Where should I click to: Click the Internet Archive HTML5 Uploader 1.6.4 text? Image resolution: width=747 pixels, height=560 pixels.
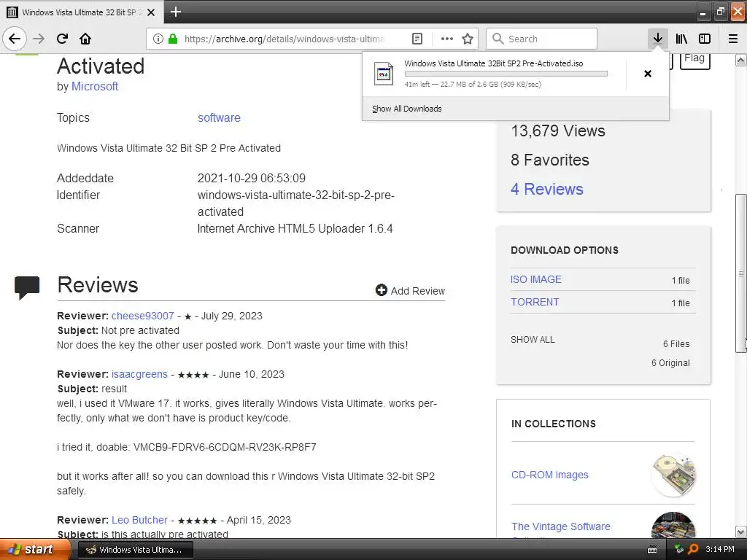295,228
